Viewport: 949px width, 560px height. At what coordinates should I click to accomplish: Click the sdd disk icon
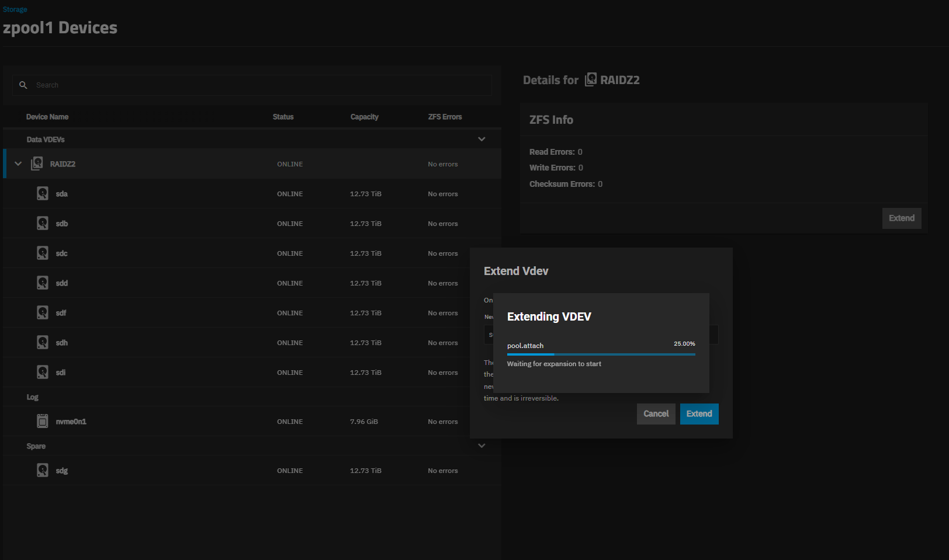click(43, 283)
